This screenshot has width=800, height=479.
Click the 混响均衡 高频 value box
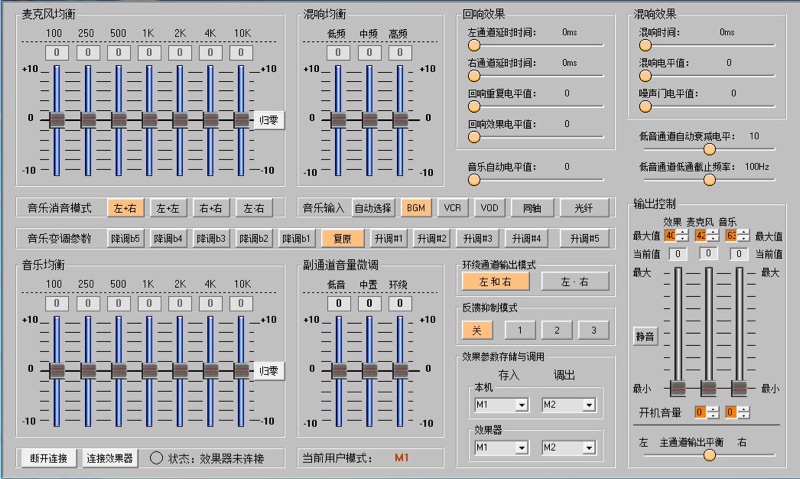click(400, 53)
